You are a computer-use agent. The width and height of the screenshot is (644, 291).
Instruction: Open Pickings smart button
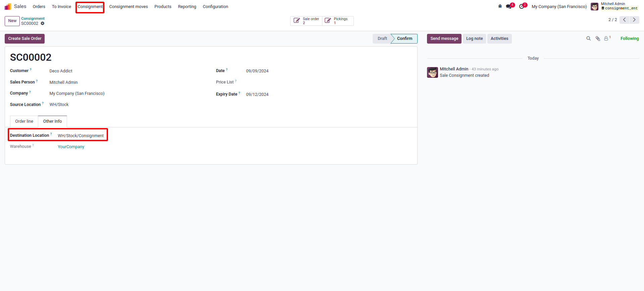click(x=338, y=21)
